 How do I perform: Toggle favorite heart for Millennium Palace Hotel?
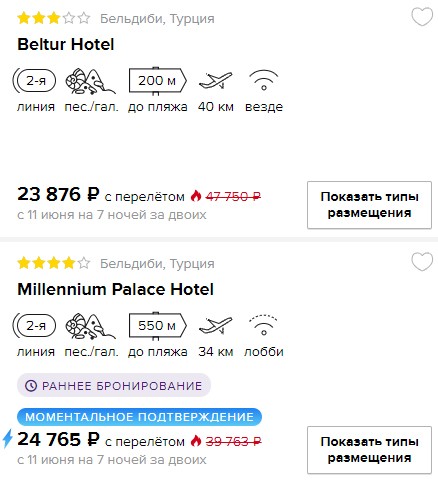(x=422, y=261)
